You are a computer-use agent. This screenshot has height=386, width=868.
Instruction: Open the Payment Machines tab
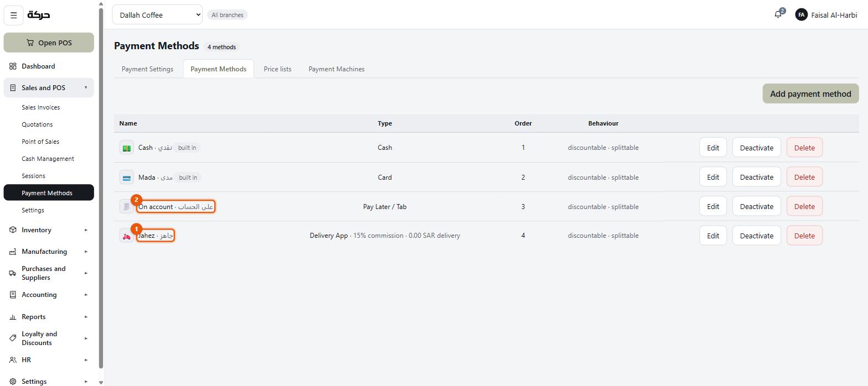(x=337, y=69)
